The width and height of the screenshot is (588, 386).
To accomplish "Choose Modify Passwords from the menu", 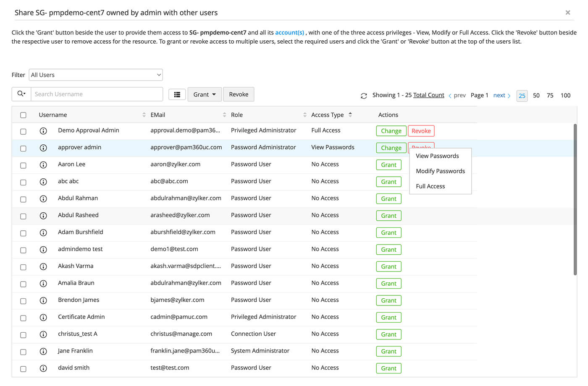I will pos(440,171).
